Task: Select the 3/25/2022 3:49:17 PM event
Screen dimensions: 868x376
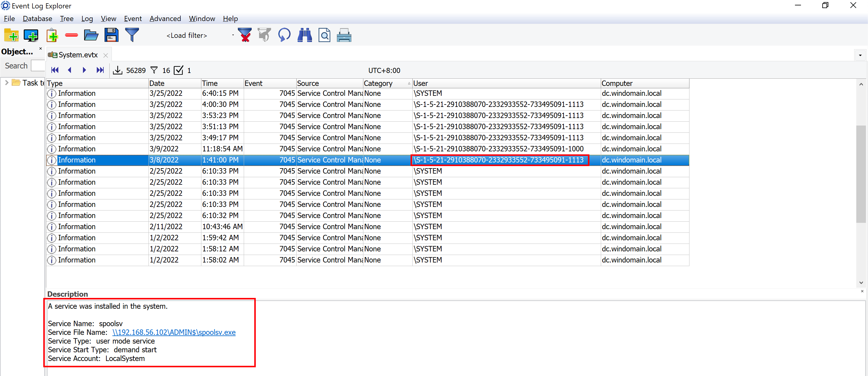Action: (x=368, y=138)
